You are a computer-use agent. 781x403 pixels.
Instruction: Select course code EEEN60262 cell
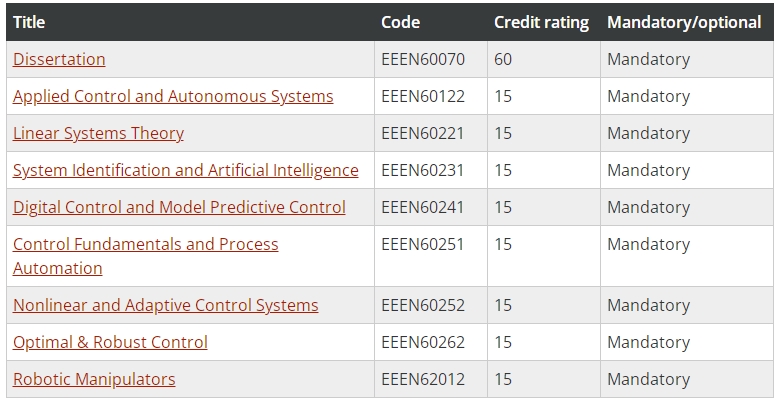click(431, 342)
